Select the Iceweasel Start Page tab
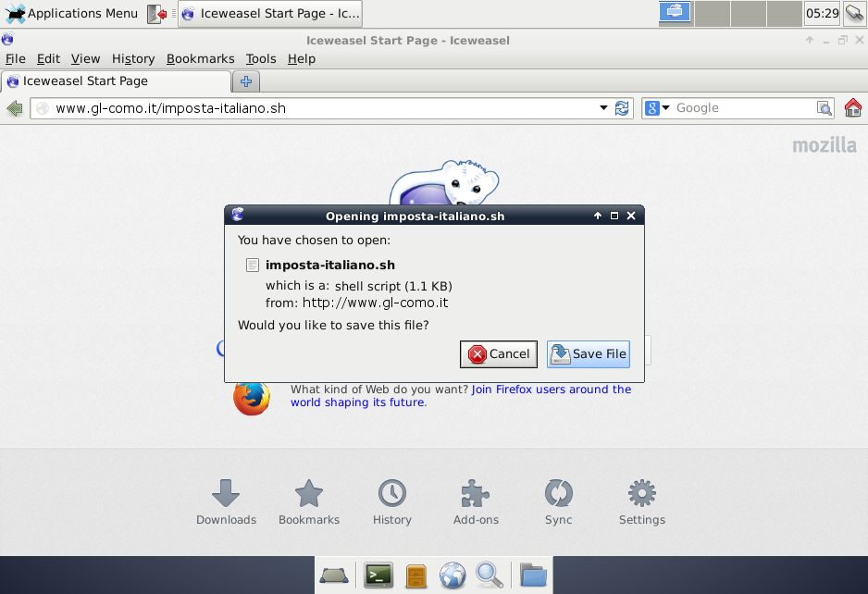Image resolution: width=868 pixels, height=594 pixels. [116, 81]
